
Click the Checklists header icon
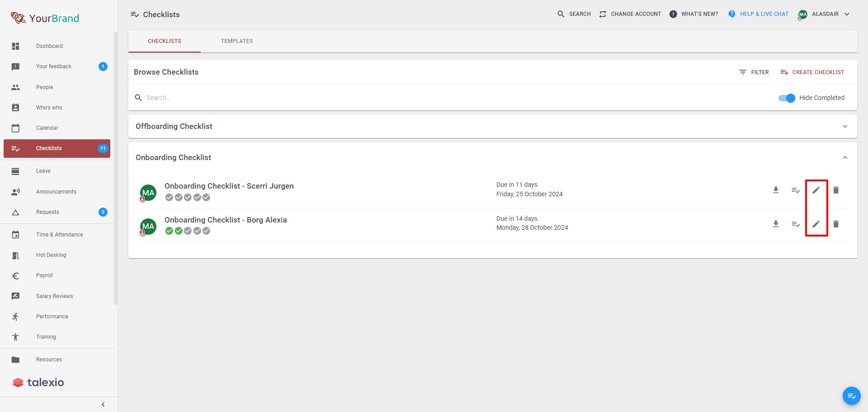tap(135, 14)
